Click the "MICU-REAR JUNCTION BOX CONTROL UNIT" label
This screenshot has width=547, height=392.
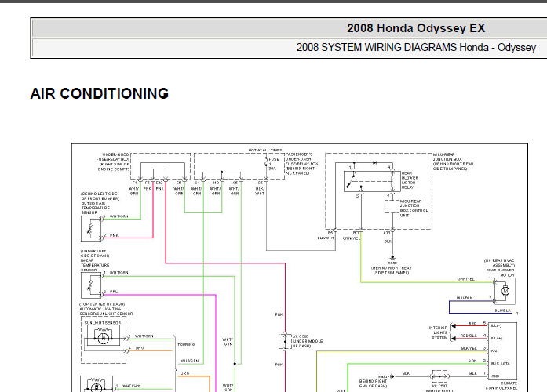(x=414, y=209)
